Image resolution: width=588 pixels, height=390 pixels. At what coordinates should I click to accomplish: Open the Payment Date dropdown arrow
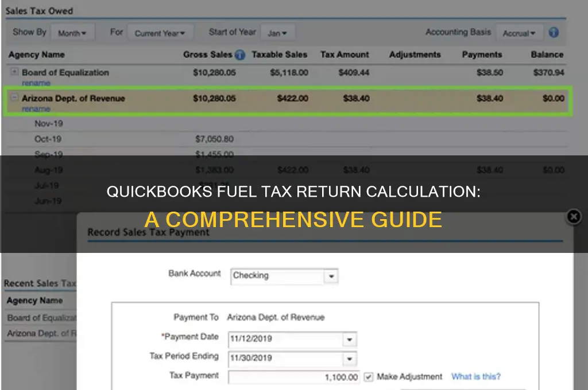tap(350, 340)
